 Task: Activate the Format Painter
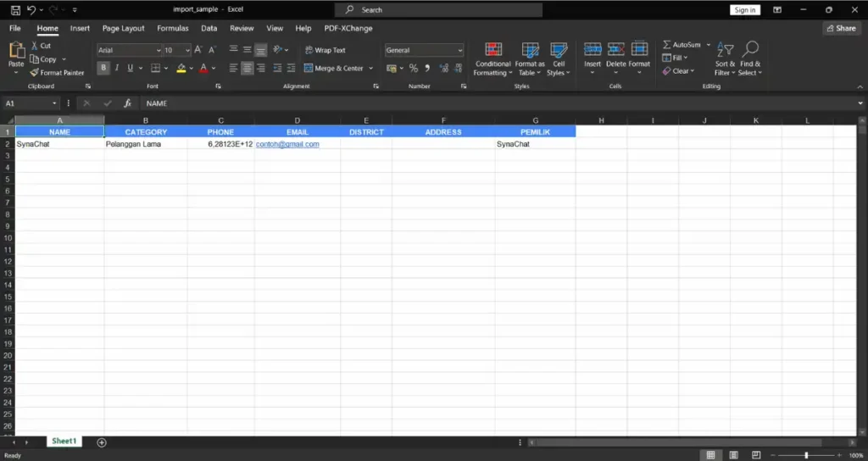coord(57,73)
